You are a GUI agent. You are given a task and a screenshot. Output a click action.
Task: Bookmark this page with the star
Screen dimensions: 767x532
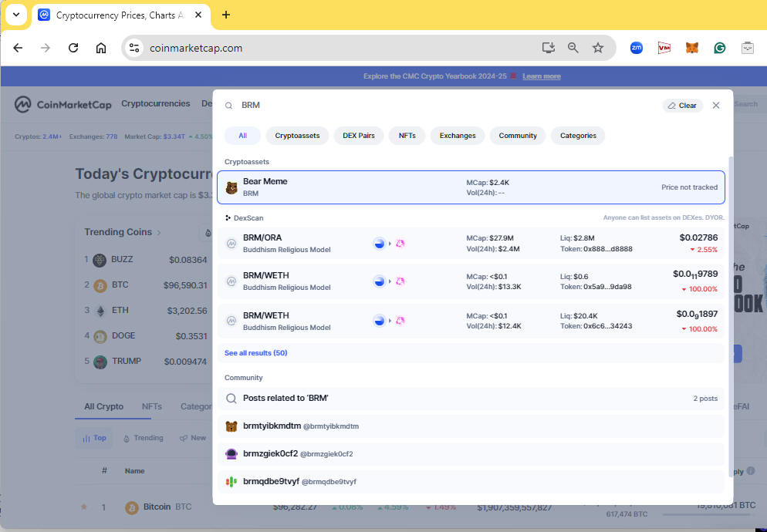598,48
